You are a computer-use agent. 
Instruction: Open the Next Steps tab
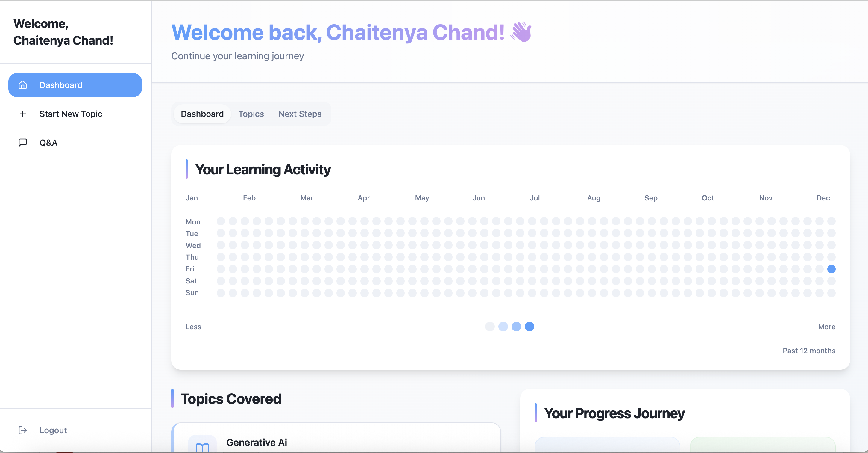(x=300, y=114)
